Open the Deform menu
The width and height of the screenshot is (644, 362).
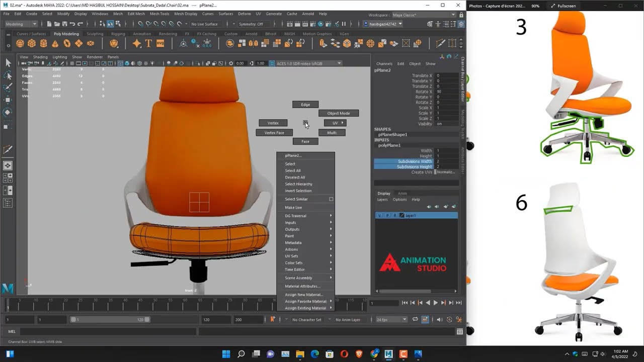245,14
